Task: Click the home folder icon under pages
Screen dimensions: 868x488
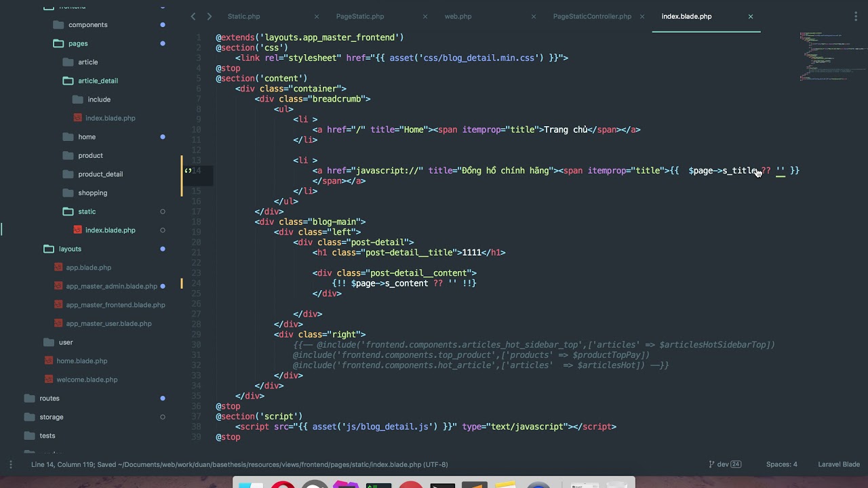Action: [x=68, y=136]
